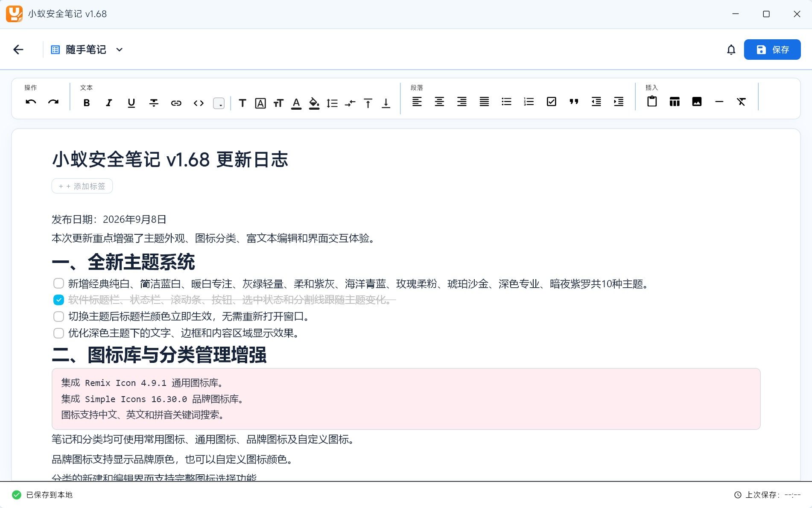
Task: Change the text font color
Action: coord(296,102)
